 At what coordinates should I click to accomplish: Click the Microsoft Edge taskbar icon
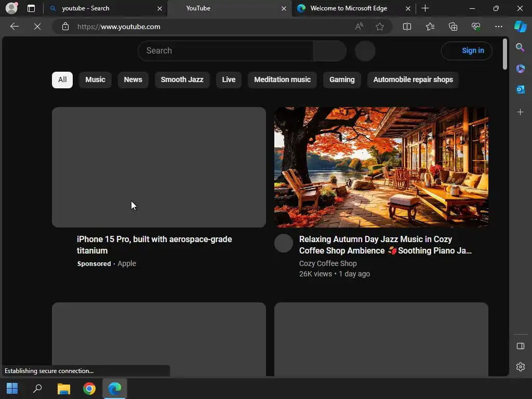point(115,389)
